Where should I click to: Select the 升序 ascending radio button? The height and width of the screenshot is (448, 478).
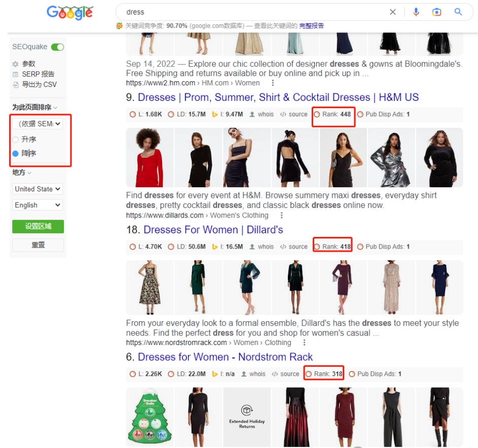click(15, 140)
